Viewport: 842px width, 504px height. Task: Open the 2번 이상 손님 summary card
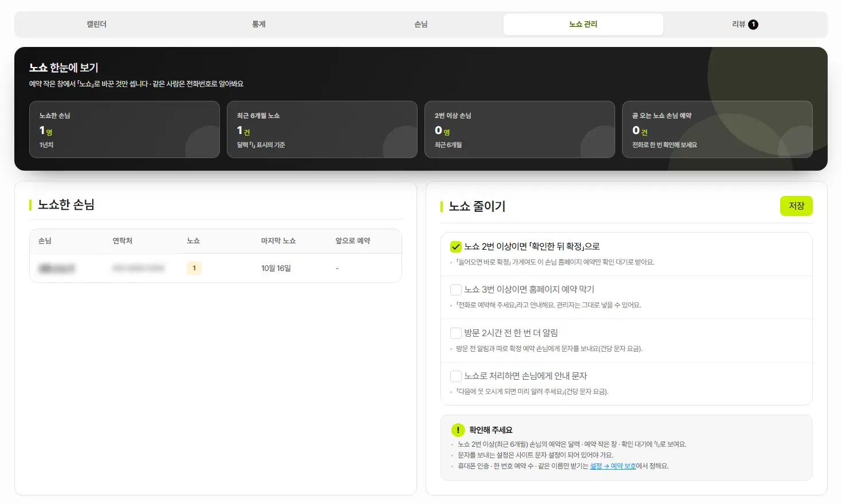coord(520,129)
